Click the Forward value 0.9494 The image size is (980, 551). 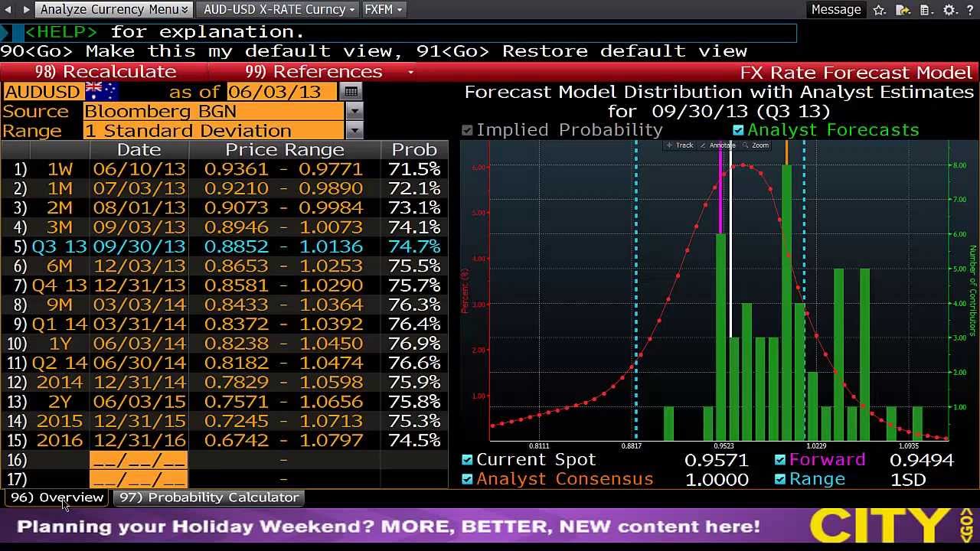coord(922,460)
